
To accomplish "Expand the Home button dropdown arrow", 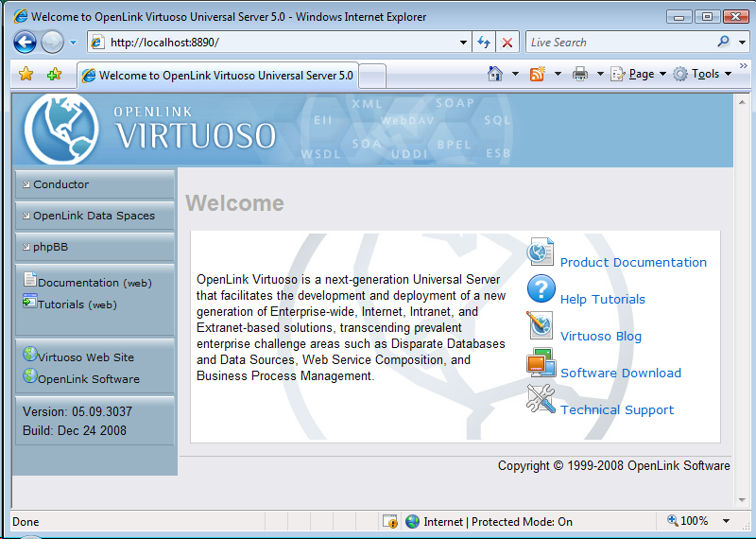I will click(x=515, y=74).
